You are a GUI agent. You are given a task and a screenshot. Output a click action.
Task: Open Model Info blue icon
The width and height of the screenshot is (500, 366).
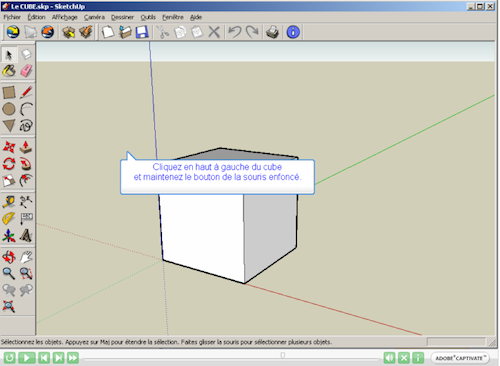(x=293, y=32)
